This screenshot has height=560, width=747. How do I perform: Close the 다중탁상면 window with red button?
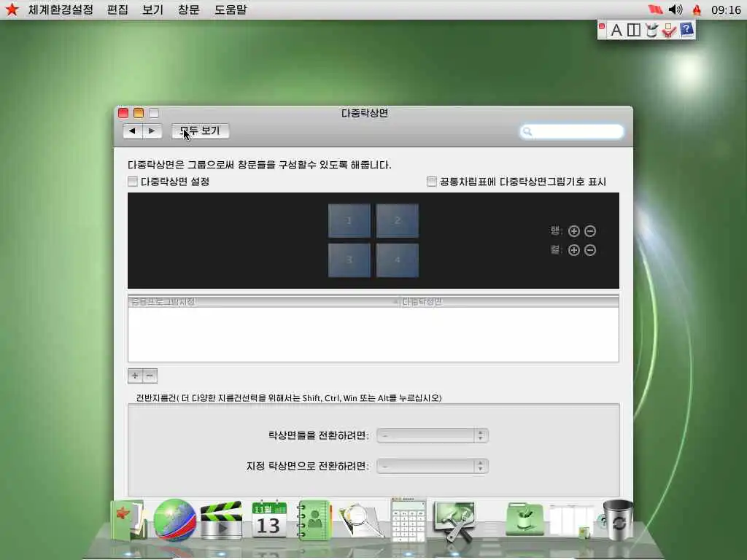(x=123, y=113)
